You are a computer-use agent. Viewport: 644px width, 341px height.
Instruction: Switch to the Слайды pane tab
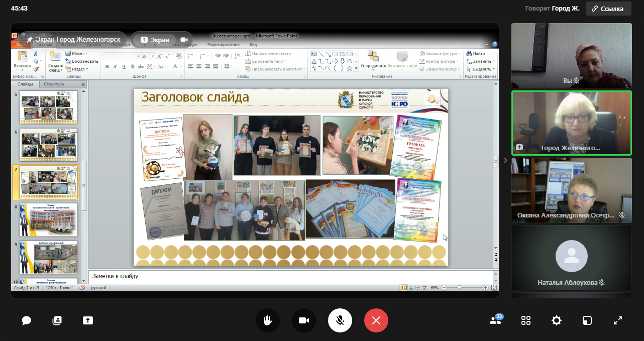[x=25, y=84]
